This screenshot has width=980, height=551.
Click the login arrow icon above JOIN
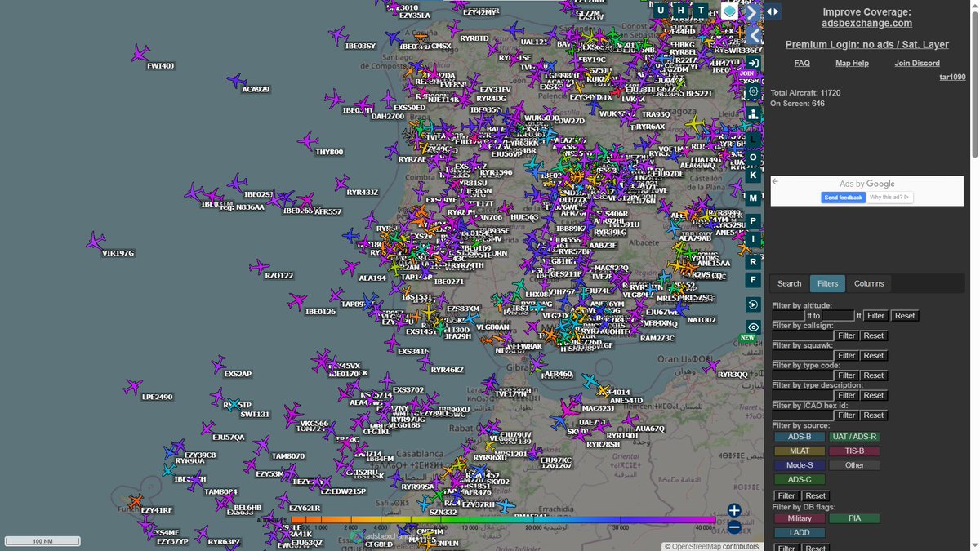[753, 62]
